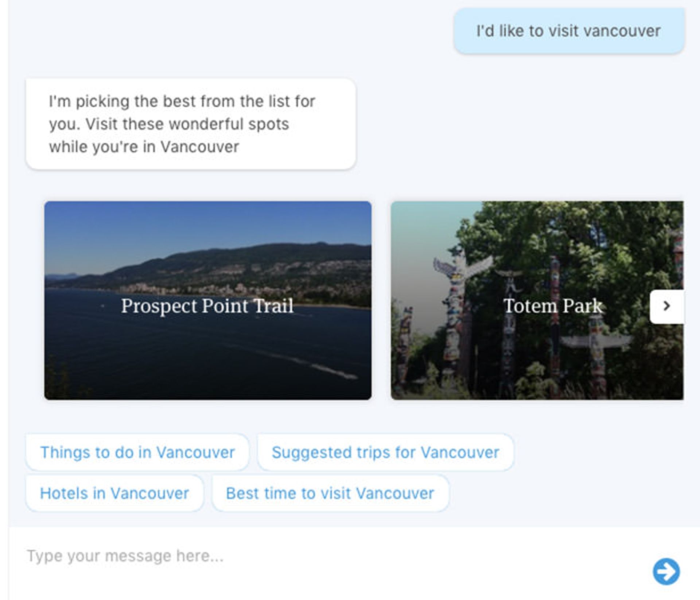Click the Totem Park title text
The height and width of the screenshot is (600, 700).
[553, 305]
